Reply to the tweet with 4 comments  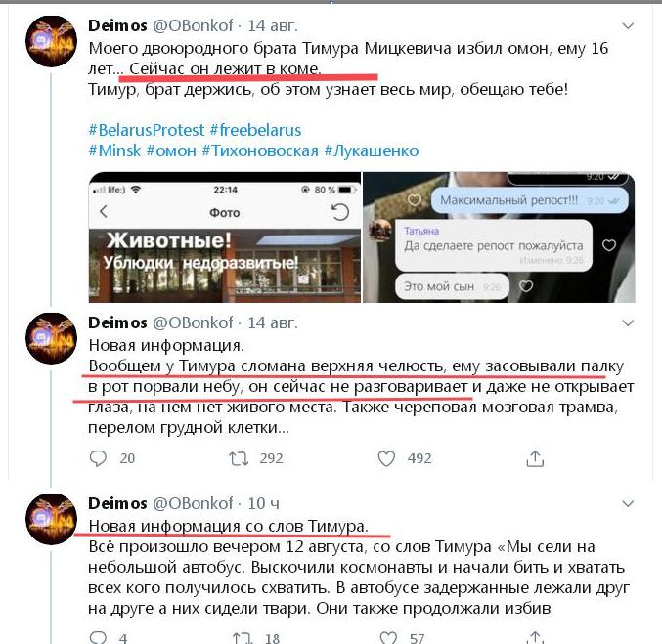coord(98,637)
